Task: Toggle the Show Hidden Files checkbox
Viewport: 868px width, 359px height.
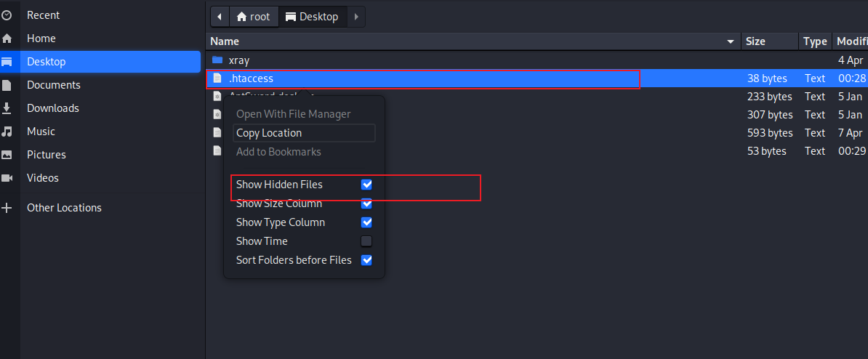Action: (x=366, y=185)
